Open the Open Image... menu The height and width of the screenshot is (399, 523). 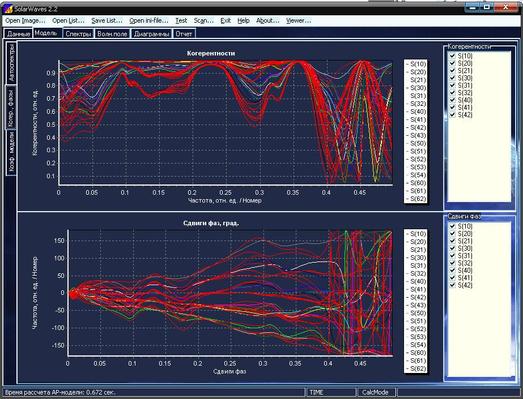[25, 21]
